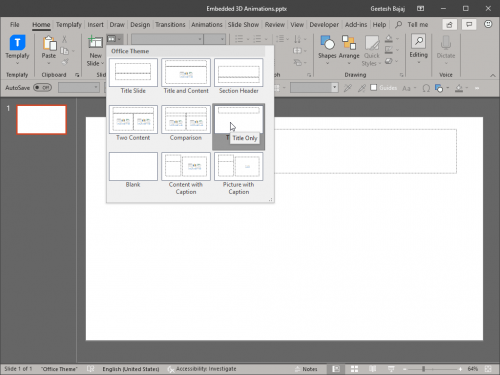The image size is (500, 375).
Task: Click the Notes button in status bar
Action: (x=306, y=369)
